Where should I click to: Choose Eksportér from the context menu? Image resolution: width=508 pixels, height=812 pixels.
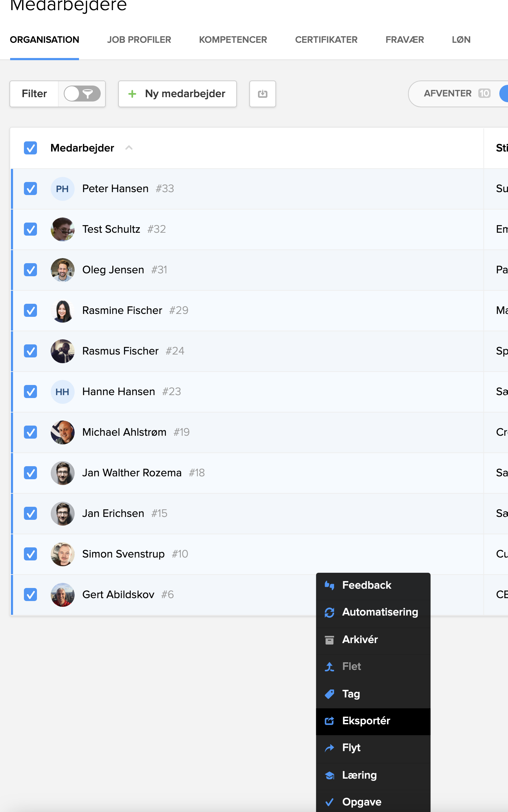coord(366,721)
